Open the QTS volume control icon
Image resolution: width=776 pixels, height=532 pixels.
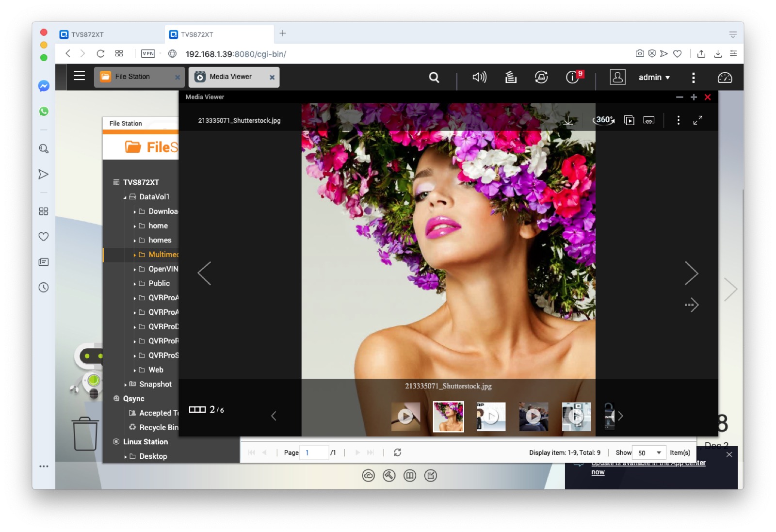coord(479,77)
